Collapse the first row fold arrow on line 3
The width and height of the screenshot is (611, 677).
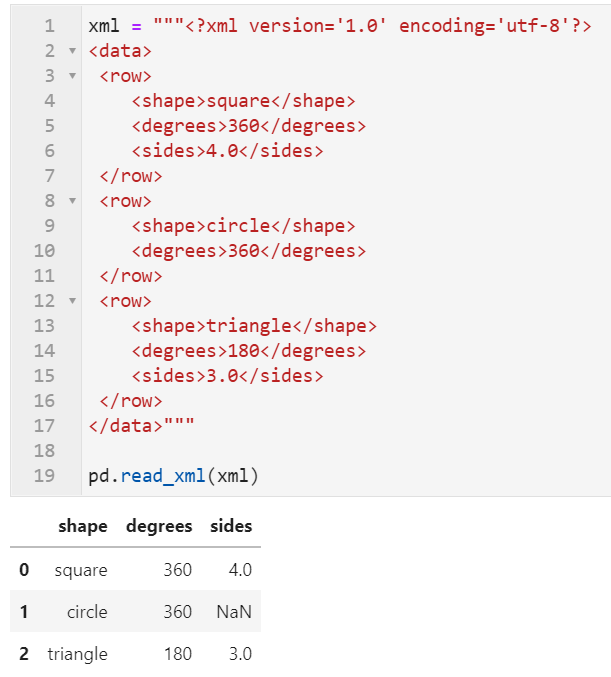pyautogui.click(x=73, y=76)
